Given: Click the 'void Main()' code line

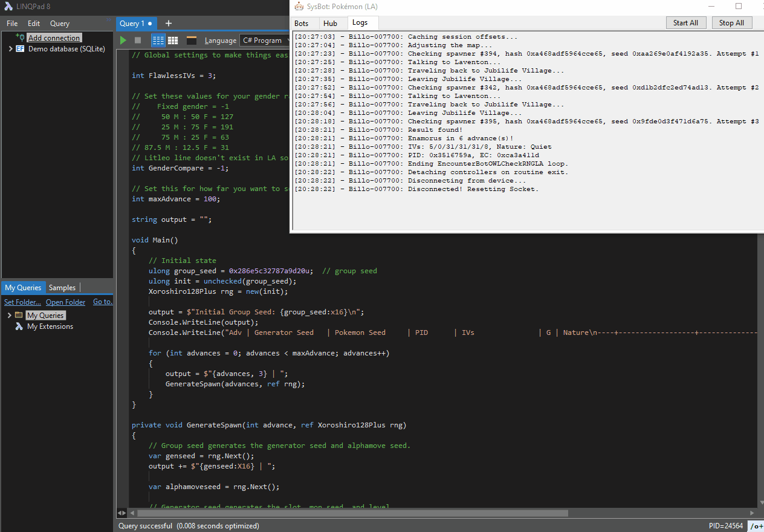Looking at the screenshot, I should [155, 240].
